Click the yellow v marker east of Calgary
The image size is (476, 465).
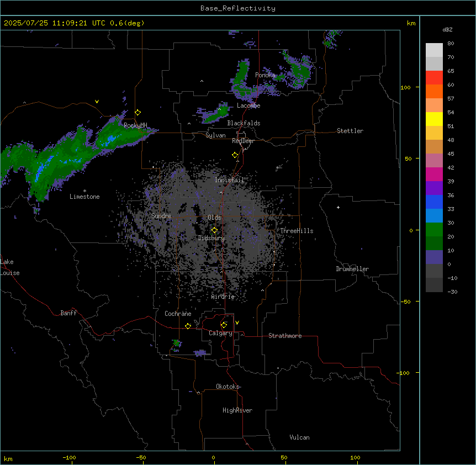[x=237, y=323]
